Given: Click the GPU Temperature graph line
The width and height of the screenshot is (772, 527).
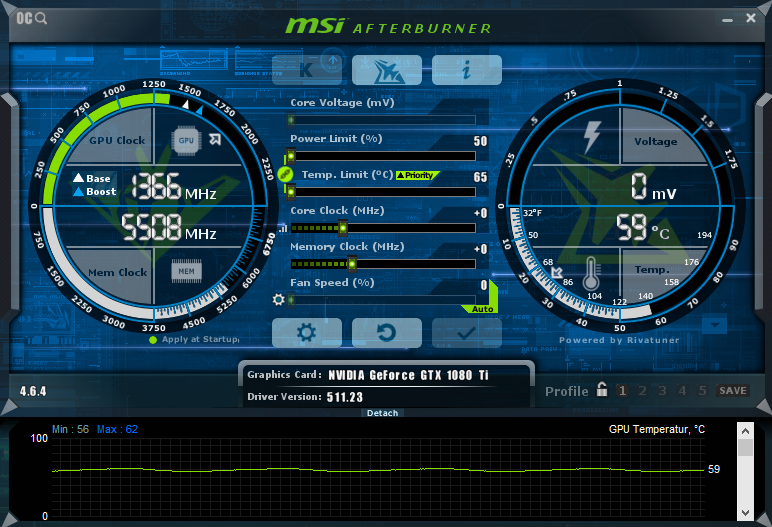Looking at the screenshot, I should (378, 470).
